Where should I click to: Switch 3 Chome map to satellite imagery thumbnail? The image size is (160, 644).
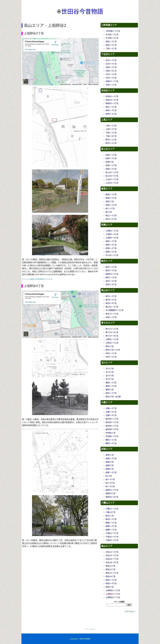(x=26, y=81)
